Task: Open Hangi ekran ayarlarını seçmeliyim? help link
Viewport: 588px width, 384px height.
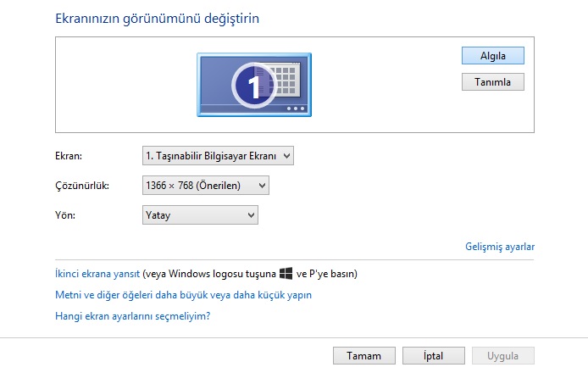Action: [x=133, y=316]
